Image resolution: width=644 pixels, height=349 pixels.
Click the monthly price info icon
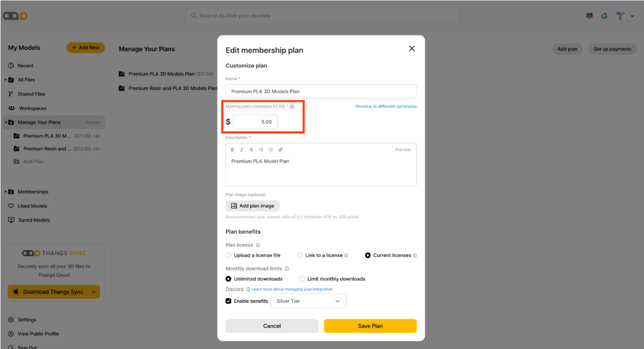(x=292, y=107)
